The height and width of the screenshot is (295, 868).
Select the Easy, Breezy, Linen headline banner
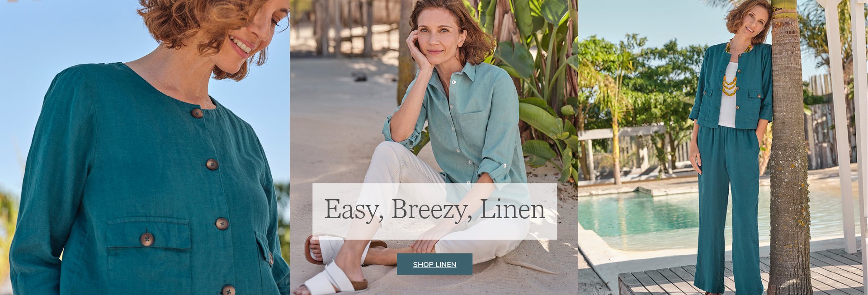click(434, 211)
